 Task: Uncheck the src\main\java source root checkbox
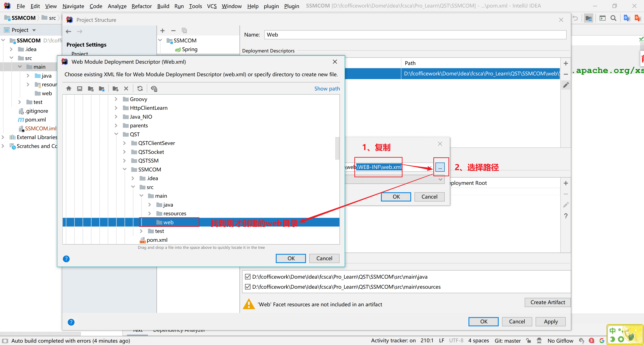[x=248, y=276]
